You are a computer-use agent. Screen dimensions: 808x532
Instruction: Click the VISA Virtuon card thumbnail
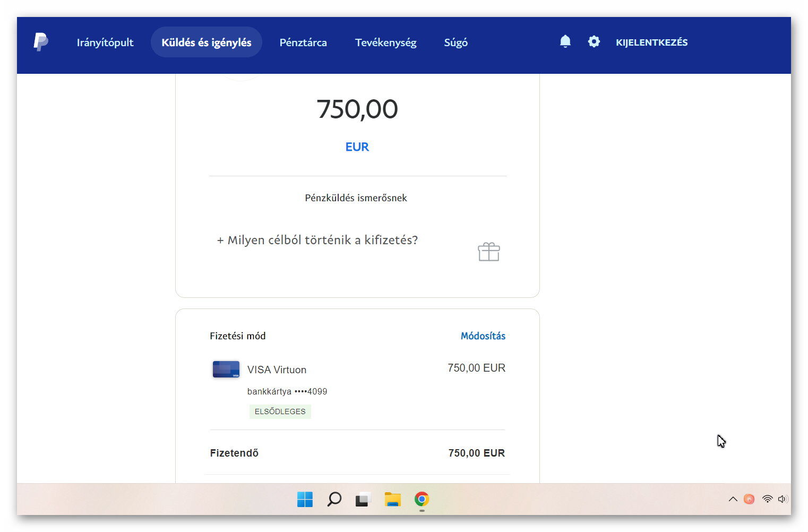pos(226,369)
